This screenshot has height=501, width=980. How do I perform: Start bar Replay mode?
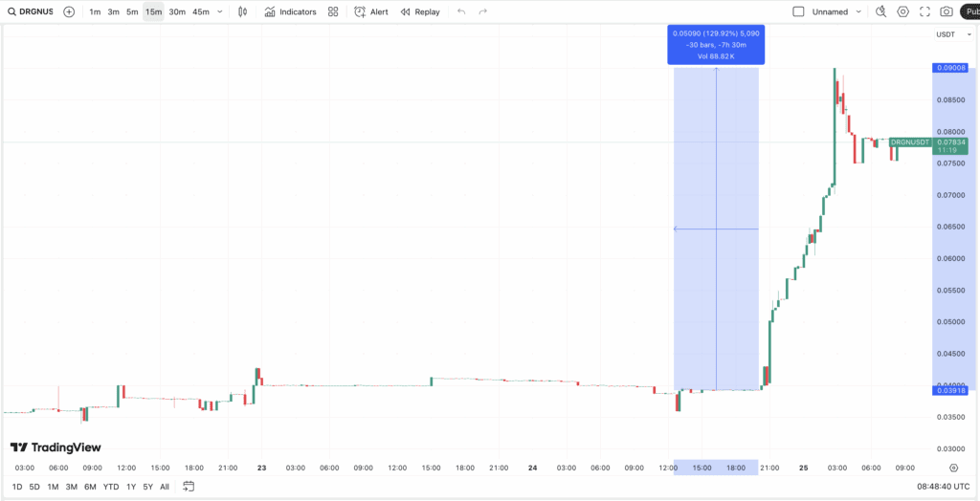(420, 11)
